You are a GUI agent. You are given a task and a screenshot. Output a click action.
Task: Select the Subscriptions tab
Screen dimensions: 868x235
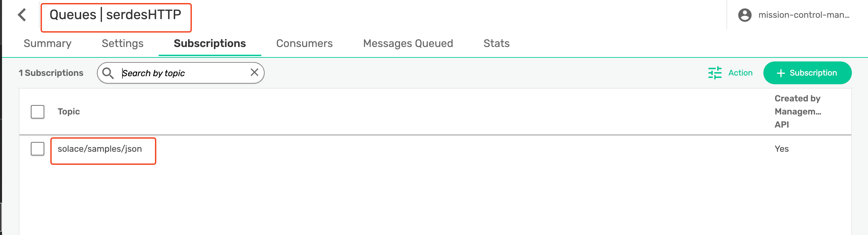coord(209,43)
